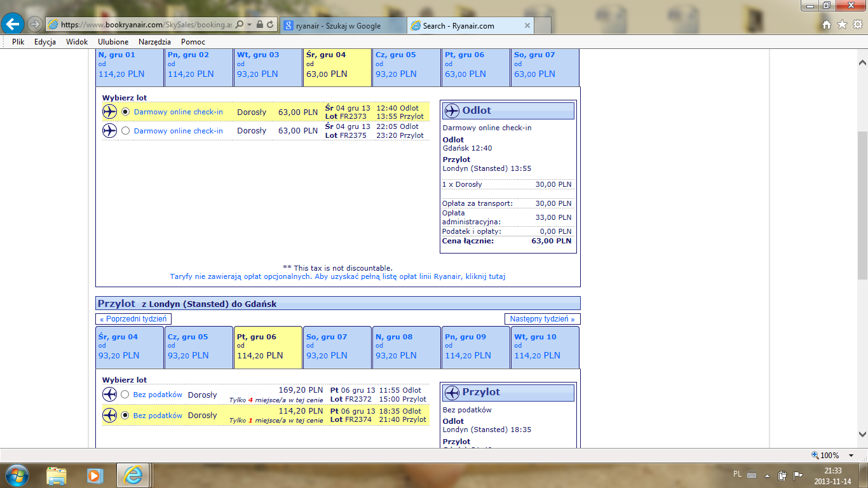Select return date Pn, gru 09
The width and height of the screenshot is (868, 488).
click(x=476, y=348)
